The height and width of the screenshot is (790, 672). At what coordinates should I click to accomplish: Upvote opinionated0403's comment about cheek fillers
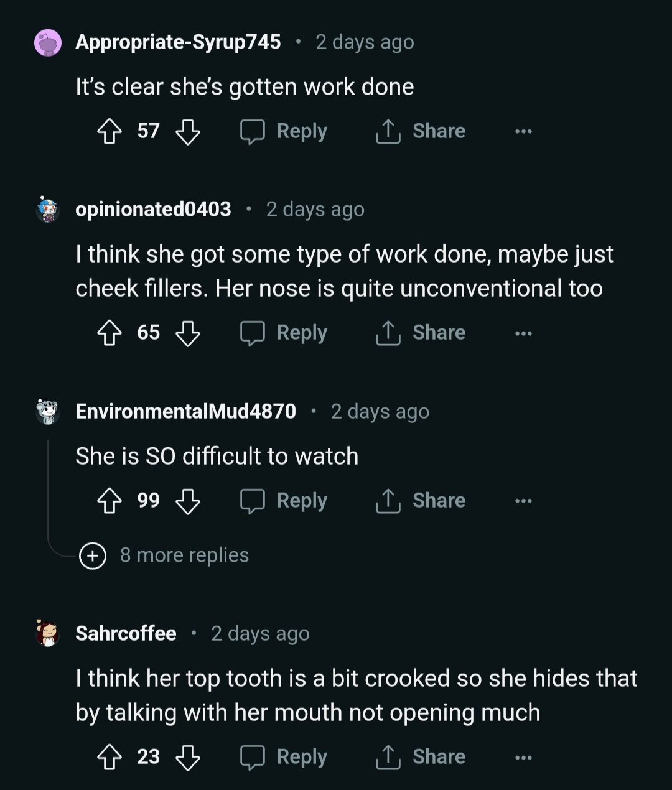pyautogui.click(x=110, y=333)
